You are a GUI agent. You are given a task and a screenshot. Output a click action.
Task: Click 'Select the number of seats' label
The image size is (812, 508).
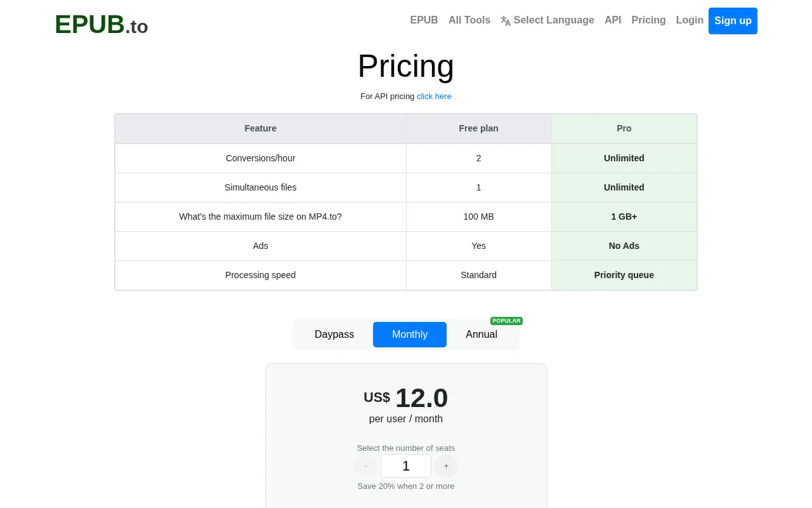(x=406, y=448)
